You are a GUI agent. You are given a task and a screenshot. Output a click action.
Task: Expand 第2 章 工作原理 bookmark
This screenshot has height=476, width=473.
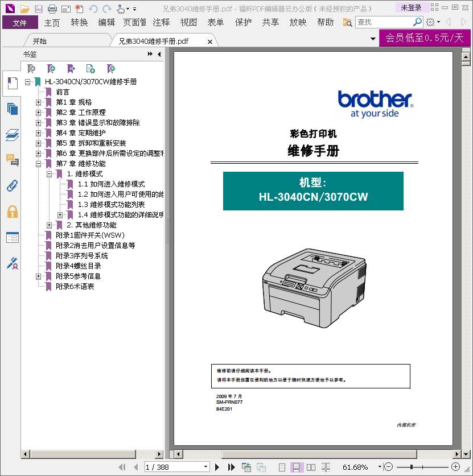(38, 113)
